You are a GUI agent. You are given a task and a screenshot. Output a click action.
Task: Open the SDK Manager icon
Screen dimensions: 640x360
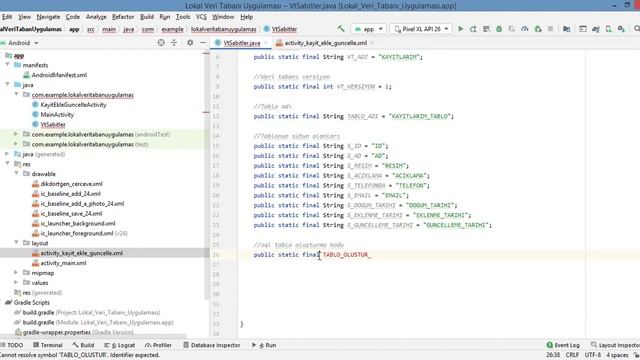pyautogui.click(x=621, y=29)
